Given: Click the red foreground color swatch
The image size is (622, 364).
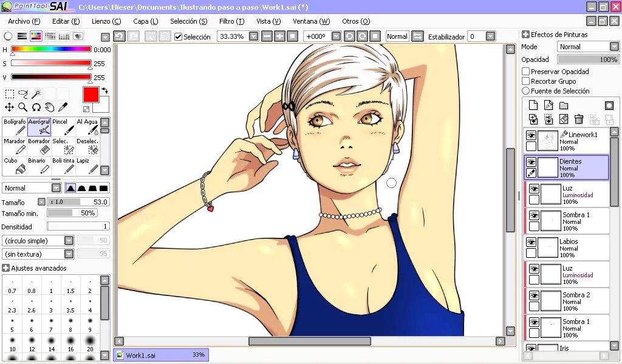Looking at the screenshot, I should 91,95.
